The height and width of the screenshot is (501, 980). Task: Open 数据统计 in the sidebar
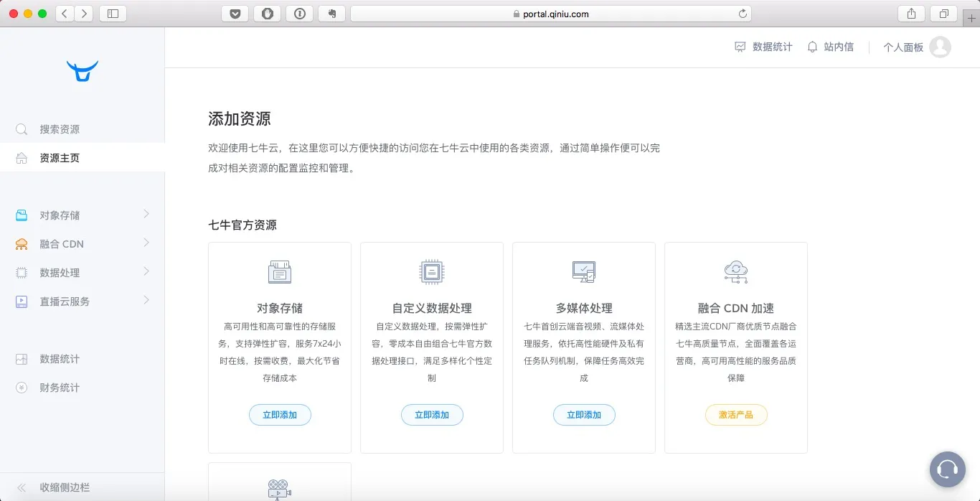(83, 359)
